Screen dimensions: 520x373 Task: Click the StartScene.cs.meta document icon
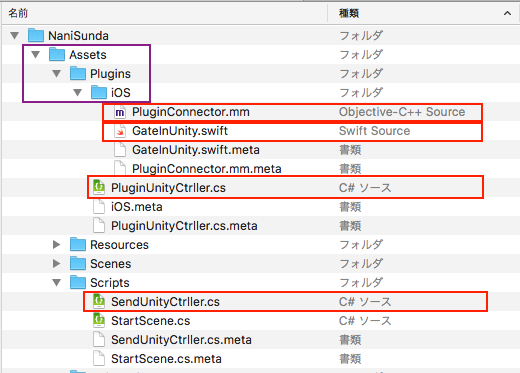99,359
